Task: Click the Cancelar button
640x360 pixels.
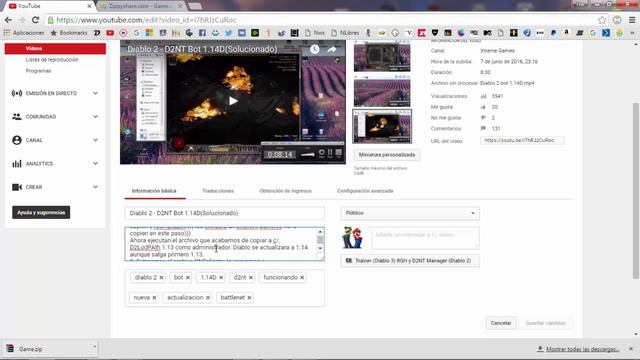Action: coord(501,323)
